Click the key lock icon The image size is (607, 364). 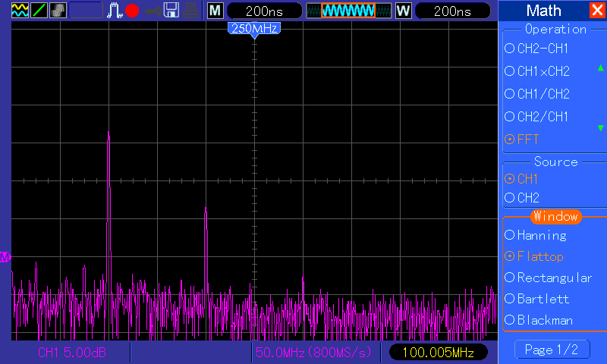pyautogui.click(x=153, y=11)
